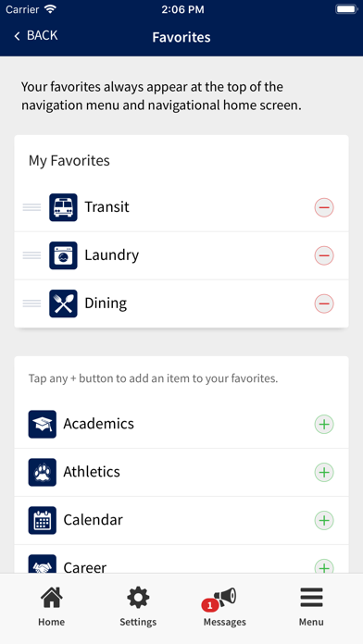
Task: Tap the Laundry washer icon
Action: point(63,255)
